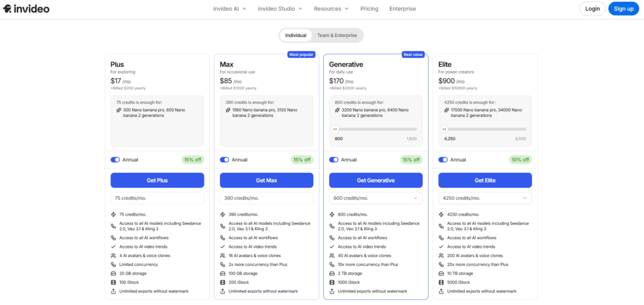The width and height of the screenshot is (644, 305).
Task: Click the export icon in the Plus features list
Action: point(114,291)
